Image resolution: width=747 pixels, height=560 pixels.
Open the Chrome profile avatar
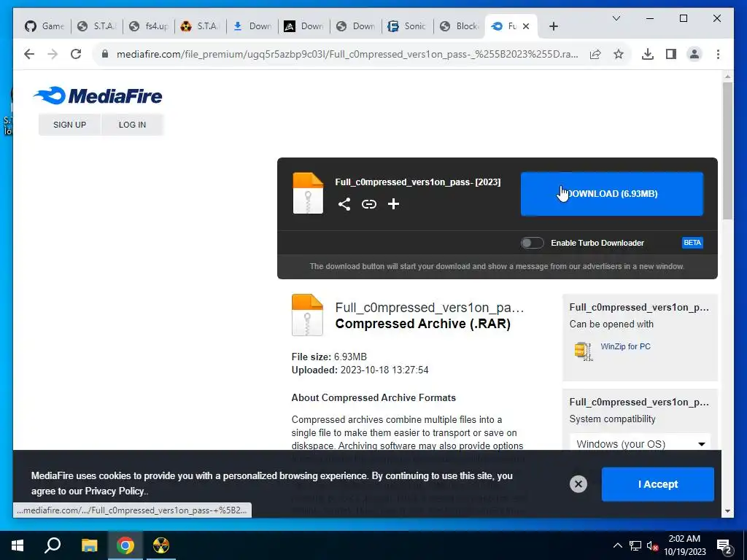694,54
